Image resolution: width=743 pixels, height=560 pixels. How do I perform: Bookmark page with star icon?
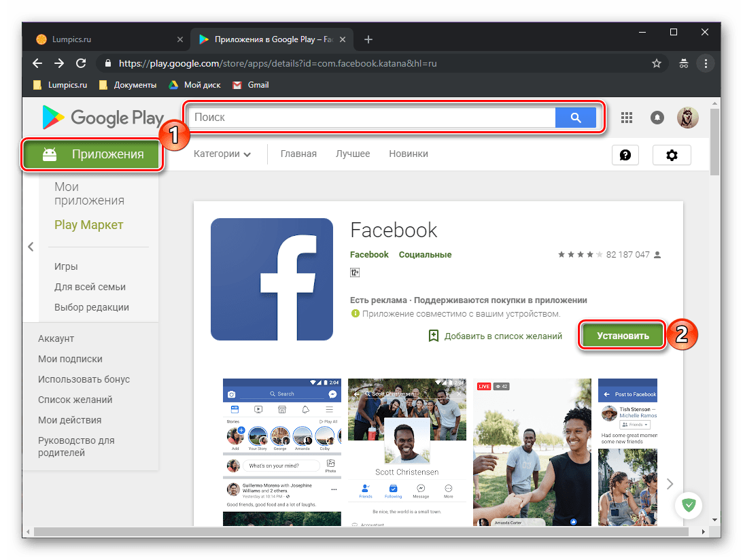656,63
